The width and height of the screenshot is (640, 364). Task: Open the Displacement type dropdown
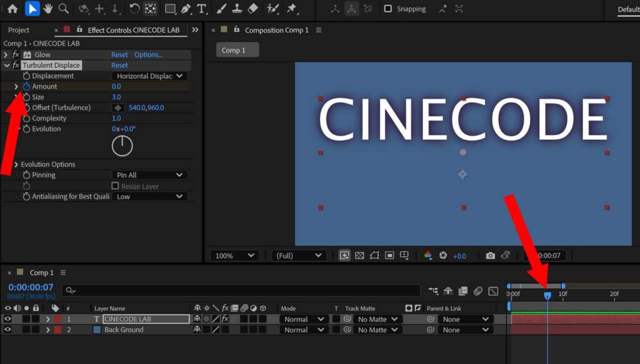(149, 76)
